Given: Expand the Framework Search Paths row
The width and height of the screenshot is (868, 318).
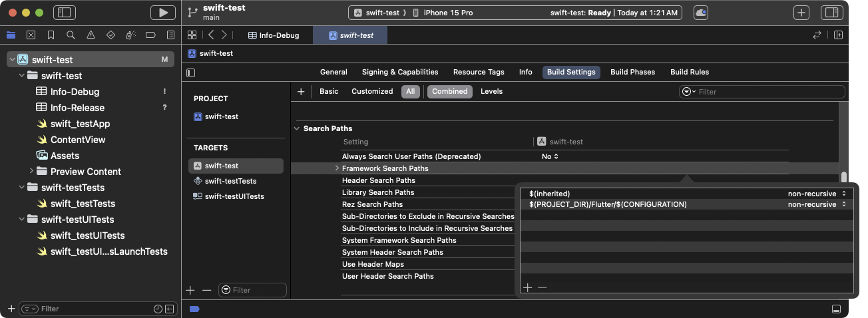Looking at the screenshot, I should pos(337,168).
